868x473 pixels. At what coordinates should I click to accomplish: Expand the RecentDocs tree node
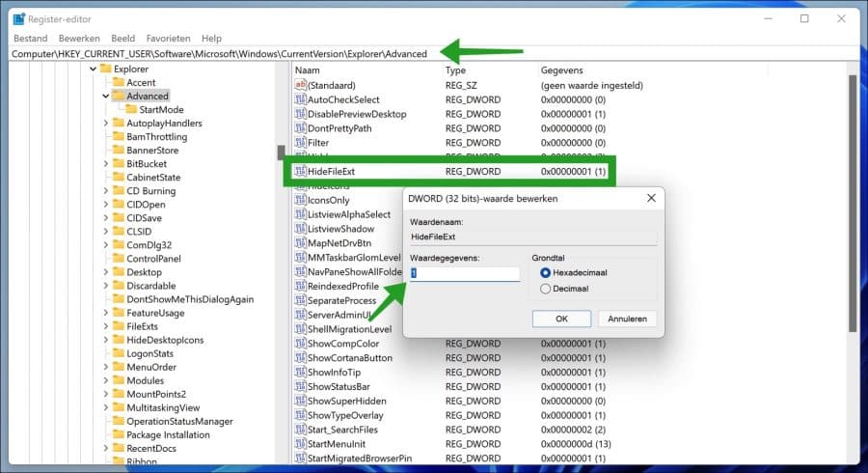[x=106, y=449]
